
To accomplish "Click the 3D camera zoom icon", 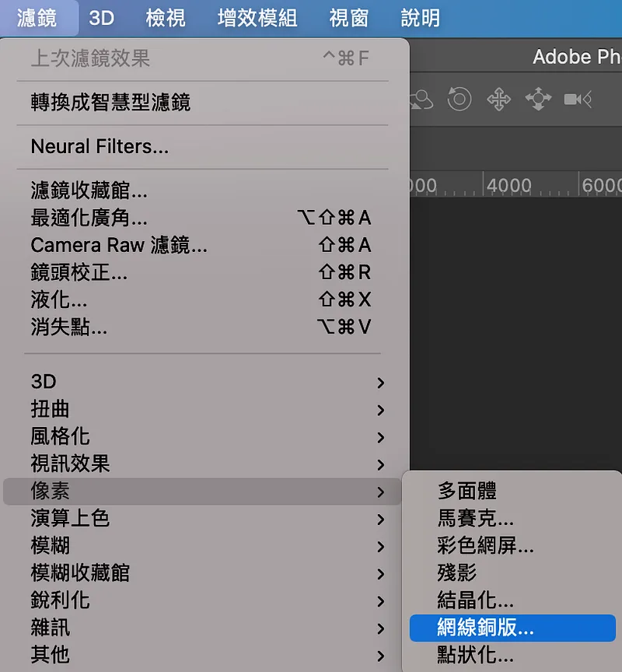I will click(578, 100).
